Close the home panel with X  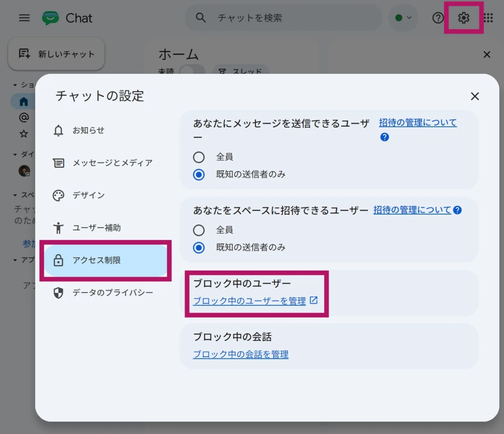pyautogui.click(x=487, y=55)
